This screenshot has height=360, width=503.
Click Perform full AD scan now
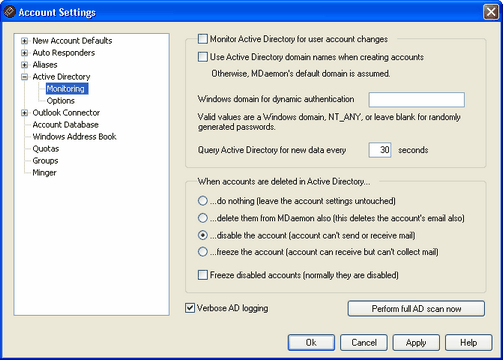tap(416, 309)
